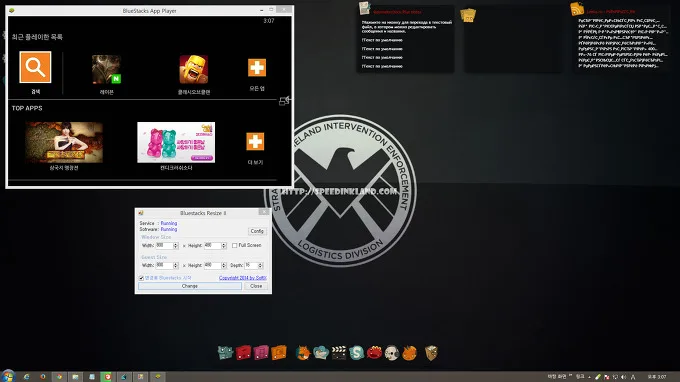This screenshot has height=382, width=680.
Task: Click the Change button
Action: click(190, 286)
